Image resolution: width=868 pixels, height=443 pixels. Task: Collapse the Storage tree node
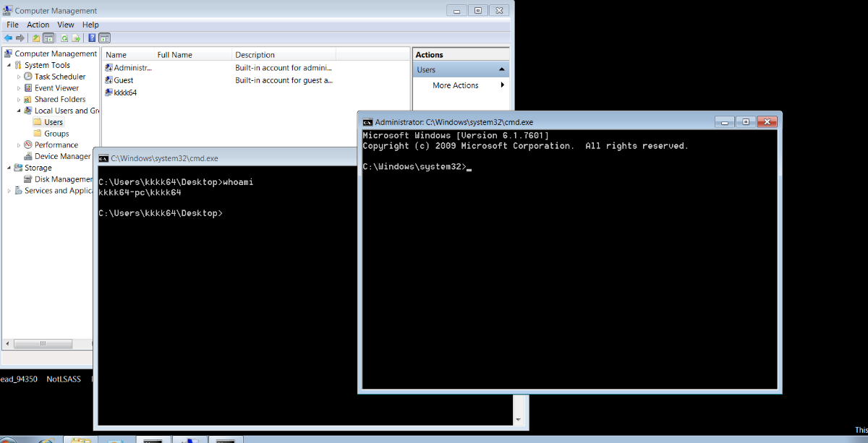9,168
